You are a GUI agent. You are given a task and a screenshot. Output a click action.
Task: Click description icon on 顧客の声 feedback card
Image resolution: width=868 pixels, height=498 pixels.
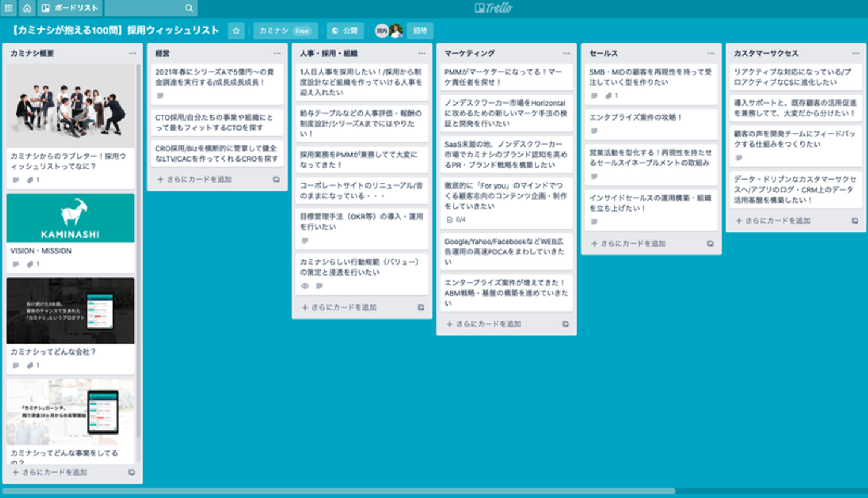coord(739,158)
